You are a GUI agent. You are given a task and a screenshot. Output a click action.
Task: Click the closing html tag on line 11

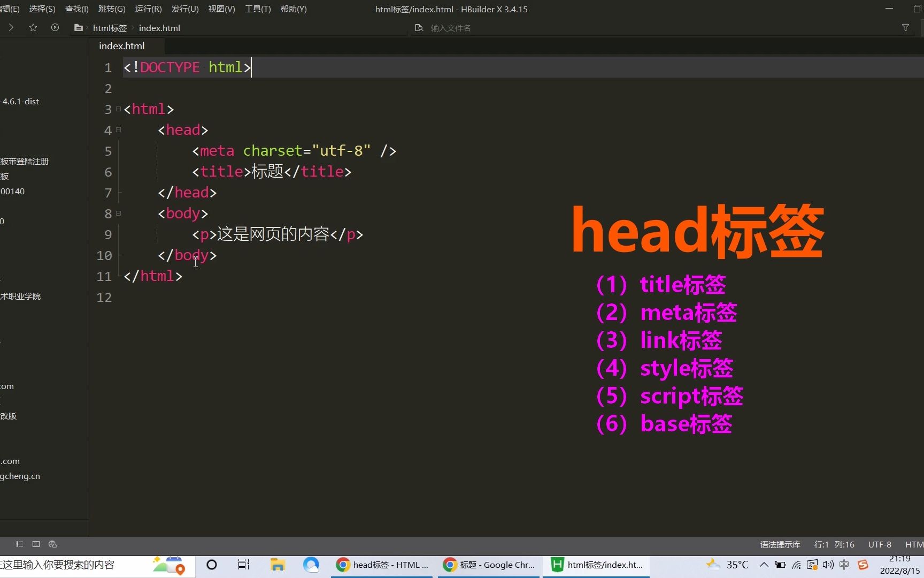pos(153,276)
